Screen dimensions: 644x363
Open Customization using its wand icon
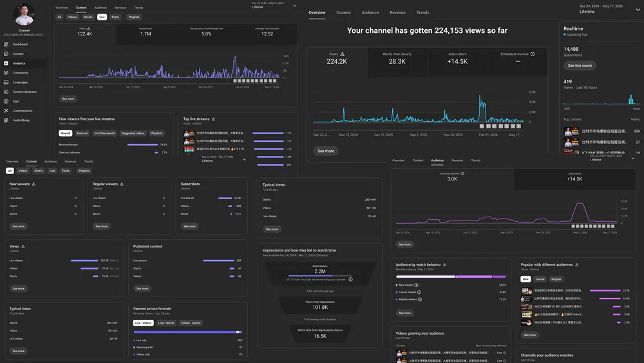[6, 111]
